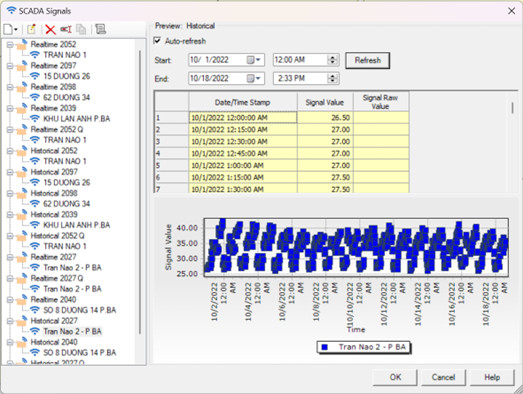Click signal icon beside Tran Nao 2 - P BA under Realtime 2027
Viewport: 523px width, 394px height.
click(x=35, y=268)
